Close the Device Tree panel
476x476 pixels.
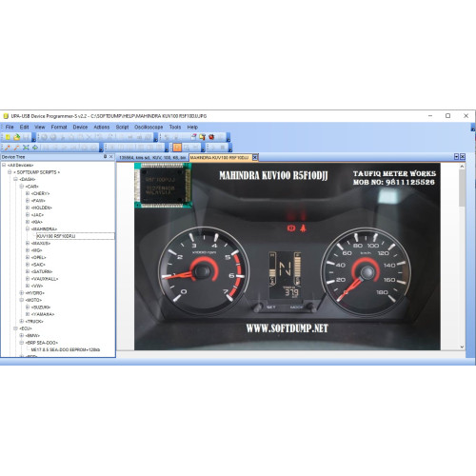(111, 157)
